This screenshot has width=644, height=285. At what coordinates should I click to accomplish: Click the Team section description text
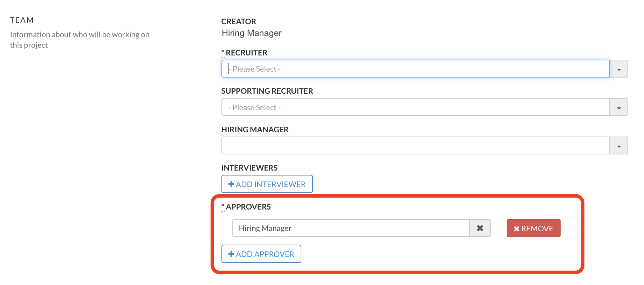click(x=80, y=40)
